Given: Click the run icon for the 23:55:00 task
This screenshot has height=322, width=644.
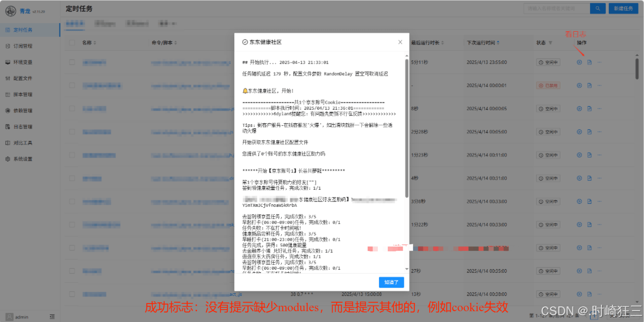Looking at the screenshot, I should 579,62.
